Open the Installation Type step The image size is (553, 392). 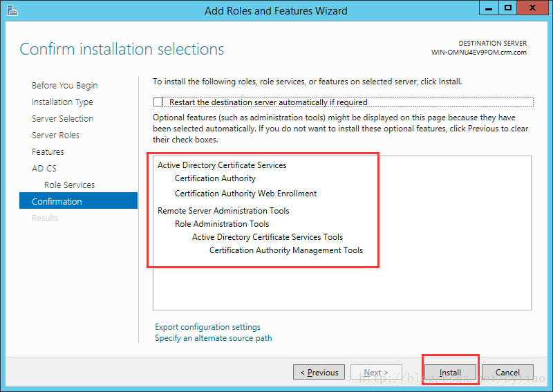tap(62, 102)
